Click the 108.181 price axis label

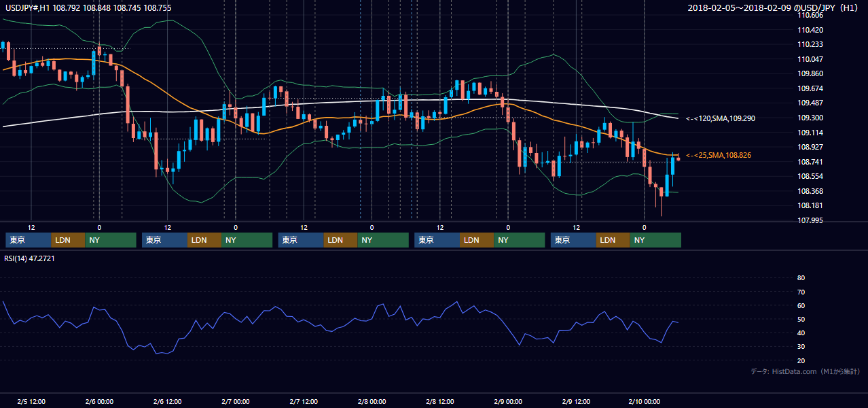click(x=811, y=205)
